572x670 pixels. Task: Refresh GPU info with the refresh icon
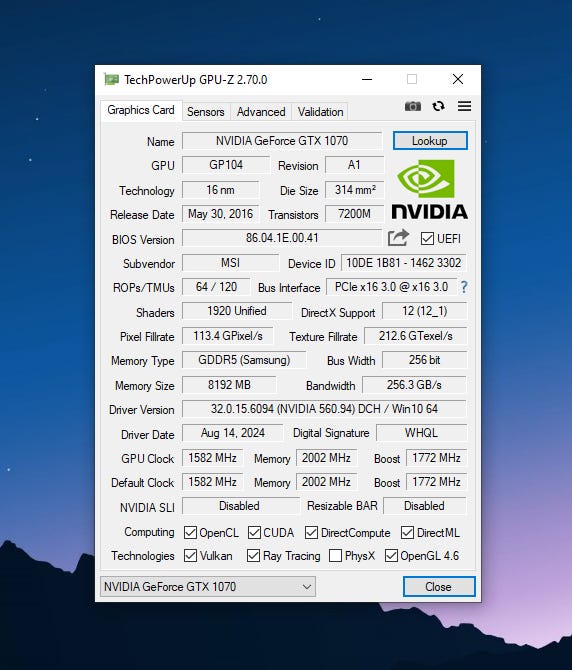[438, 106]
